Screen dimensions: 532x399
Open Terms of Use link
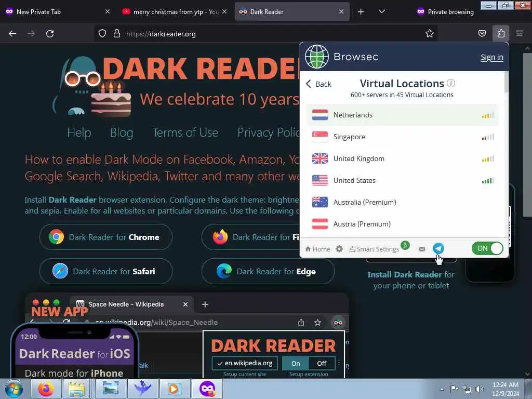[185, 132]
